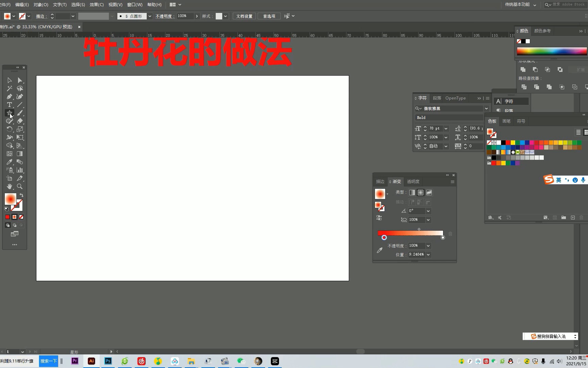
Task: Click the 文档设置 button
Action: pos(244,16)
